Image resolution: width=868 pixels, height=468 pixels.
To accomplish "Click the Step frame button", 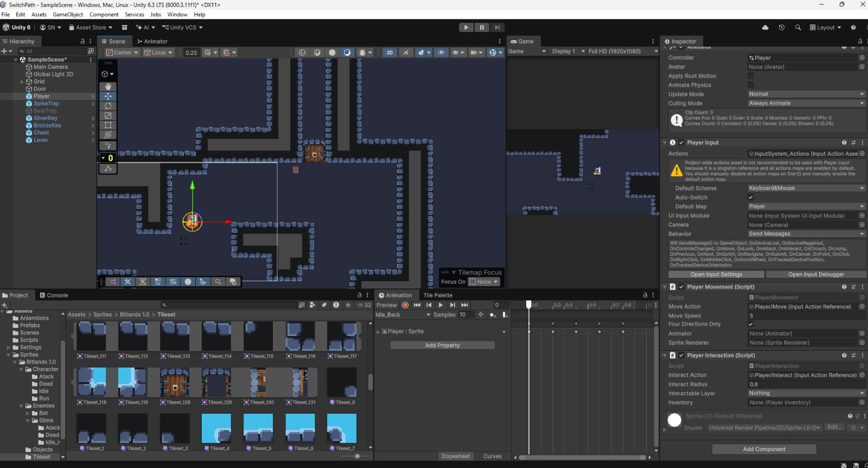I will tap(497, 28).
